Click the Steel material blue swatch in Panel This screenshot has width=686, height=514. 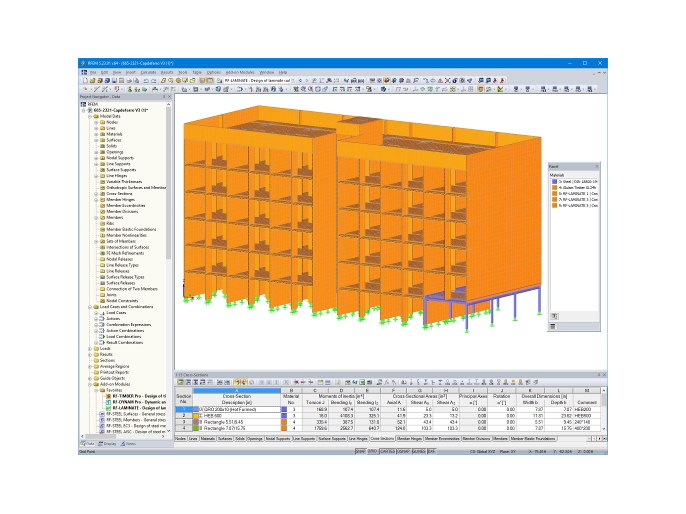pyautogui.click(x=554, y=181)
